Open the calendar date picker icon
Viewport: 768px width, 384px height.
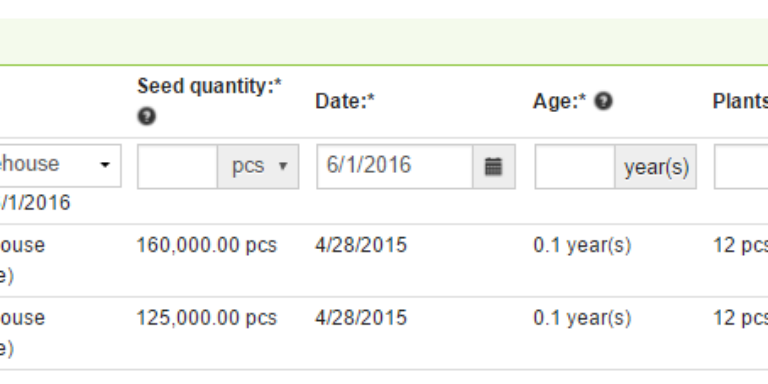click(x=494, y=167)
